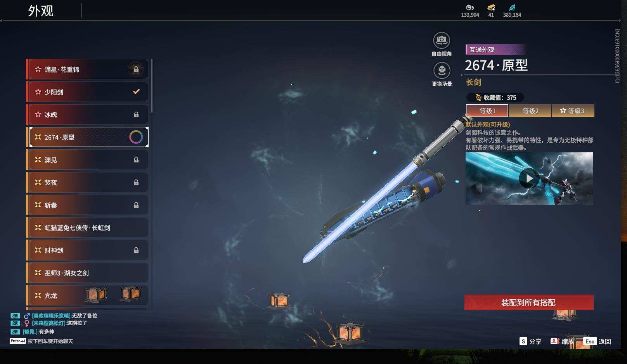Screen dimensions: 627x364
Task: Open the free camera view icon
Action: 442,40
